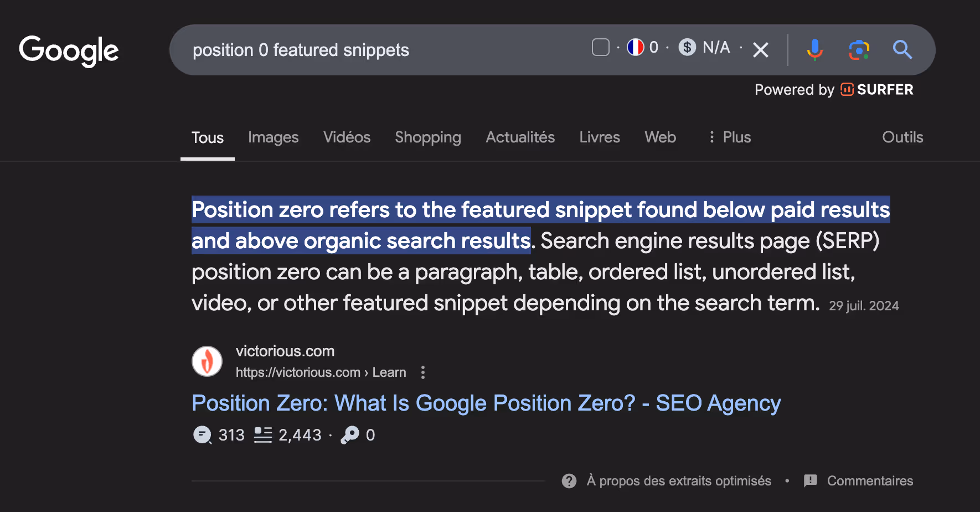Open the Shopping tab
Screen dimensions: 980x512
428,137
